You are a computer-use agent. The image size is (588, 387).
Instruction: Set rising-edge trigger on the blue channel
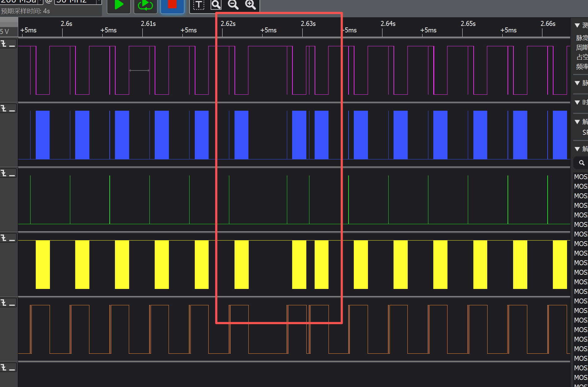coord(3,109)
